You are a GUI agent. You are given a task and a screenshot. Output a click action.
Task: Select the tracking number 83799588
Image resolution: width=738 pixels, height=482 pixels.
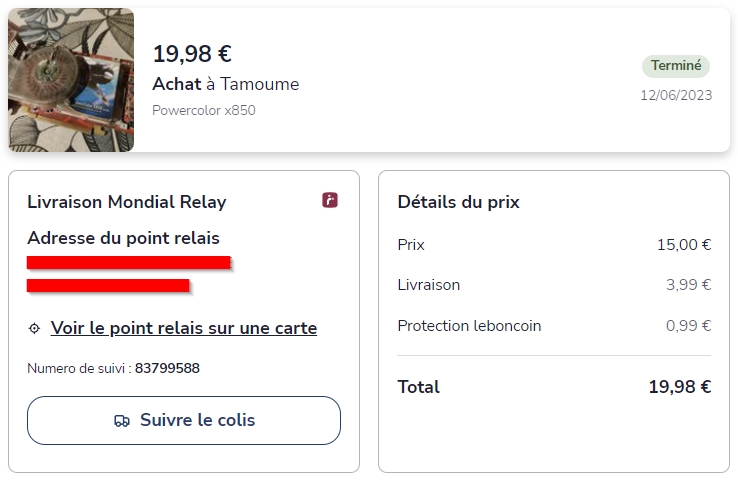[167, 368]
